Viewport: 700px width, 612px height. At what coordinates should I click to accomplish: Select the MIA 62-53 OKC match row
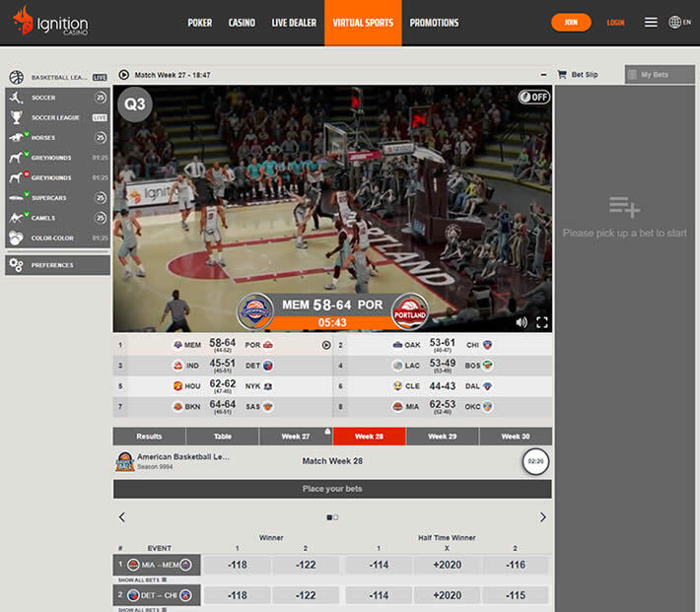443,407
